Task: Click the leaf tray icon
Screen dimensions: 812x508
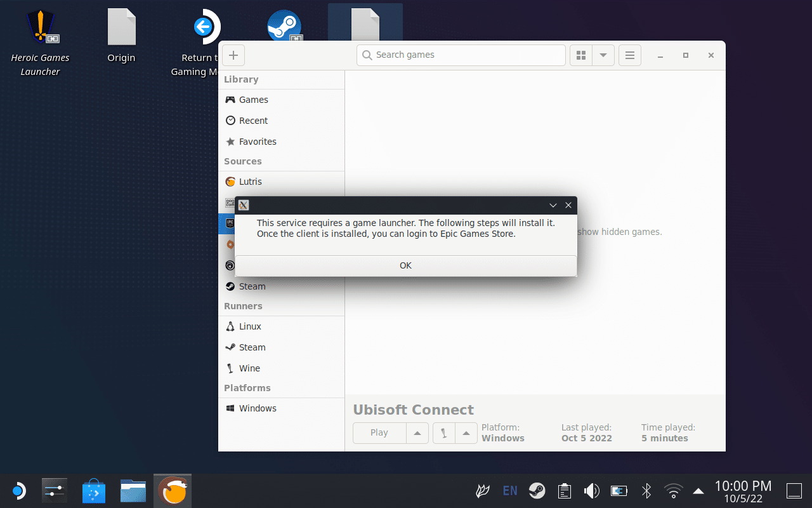Action: click(x=483, y=491)
